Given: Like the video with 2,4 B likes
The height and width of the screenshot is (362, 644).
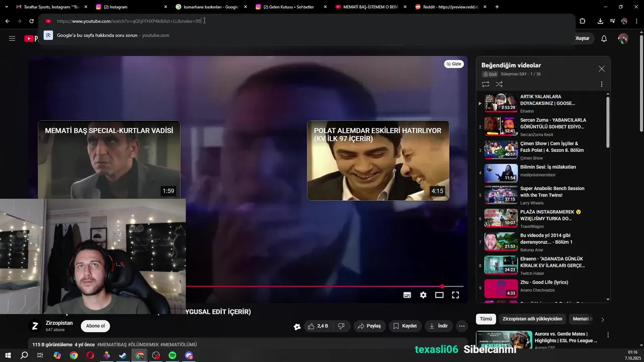Looking at the screenshot, I should [x=317, y=326].
